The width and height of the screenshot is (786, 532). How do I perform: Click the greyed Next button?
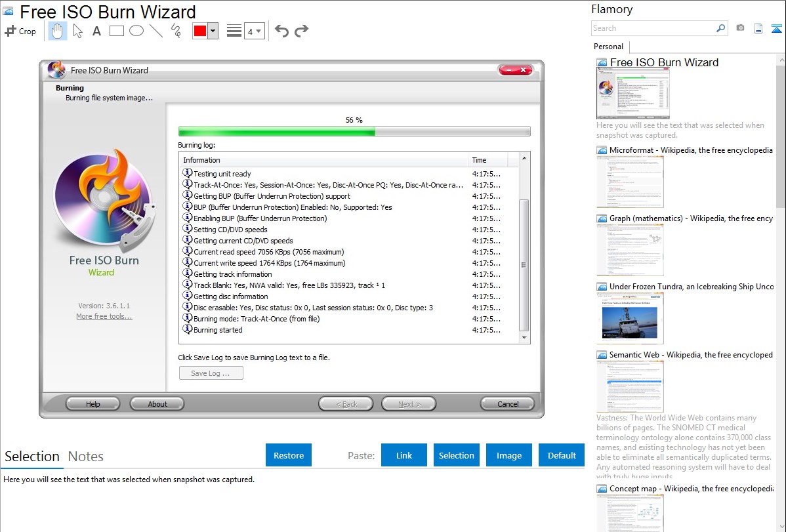point(409,403)
